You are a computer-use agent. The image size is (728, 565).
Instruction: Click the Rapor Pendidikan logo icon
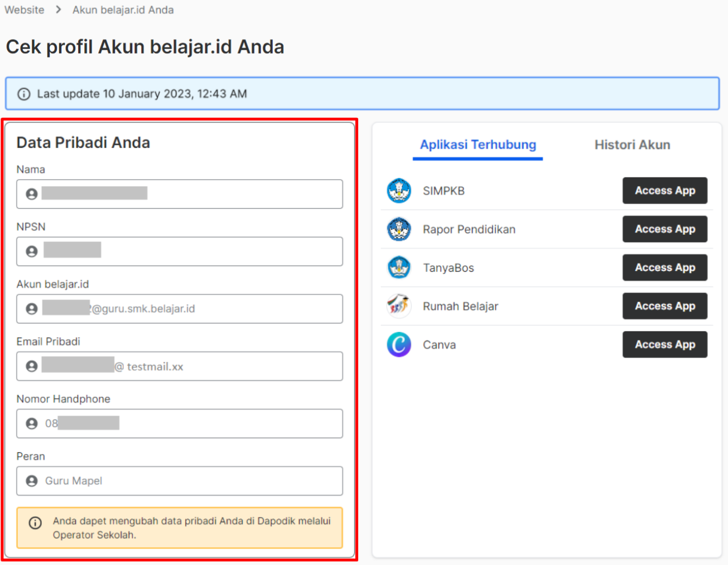click(x=399, y=229)
